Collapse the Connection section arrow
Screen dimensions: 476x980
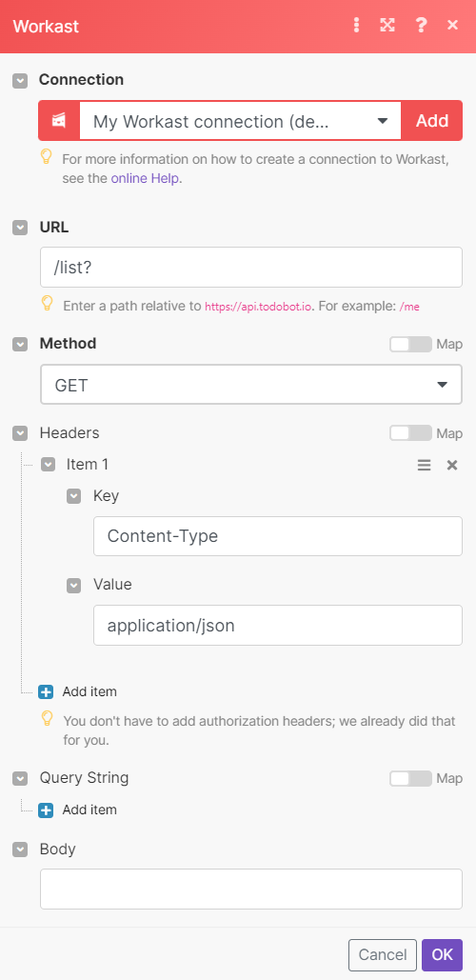pos(21,81)
